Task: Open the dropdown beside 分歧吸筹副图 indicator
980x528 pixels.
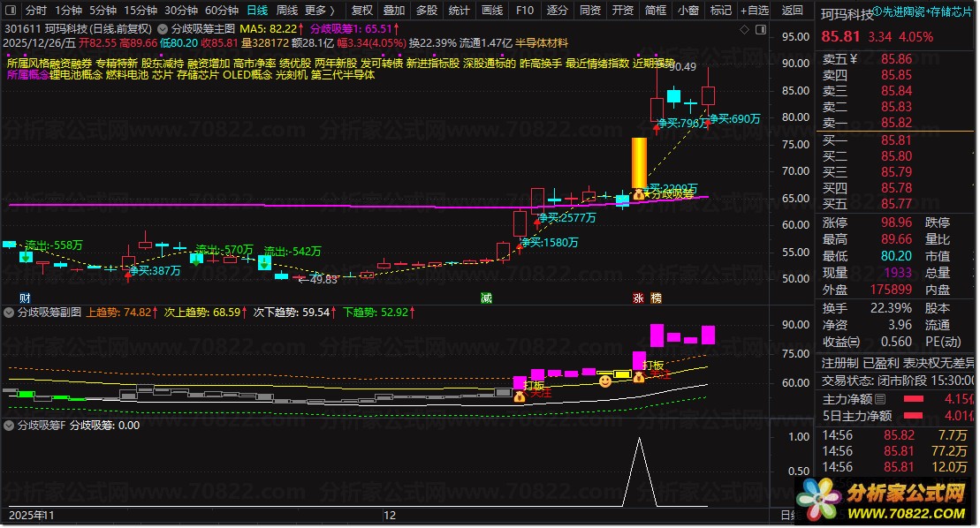Action: (9, 312)
